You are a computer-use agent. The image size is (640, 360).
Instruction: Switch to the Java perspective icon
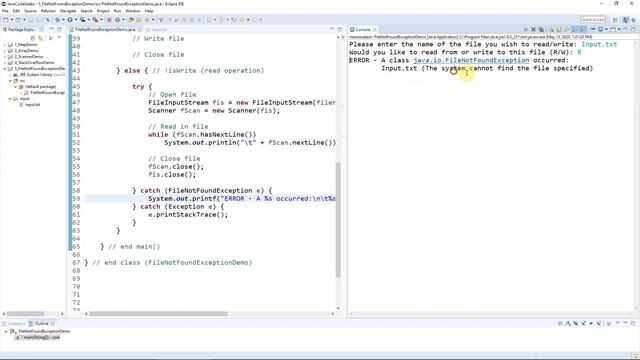pos(625,20)
